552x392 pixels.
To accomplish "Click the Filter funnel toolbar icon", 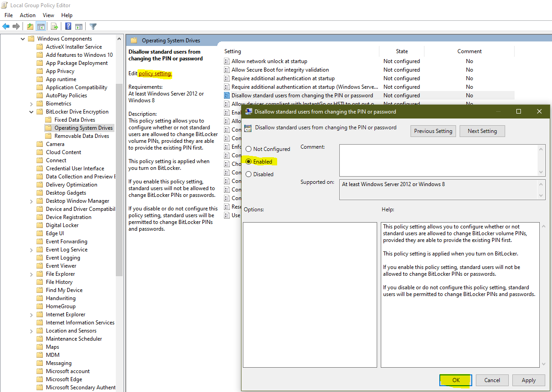I will (93, 26).
